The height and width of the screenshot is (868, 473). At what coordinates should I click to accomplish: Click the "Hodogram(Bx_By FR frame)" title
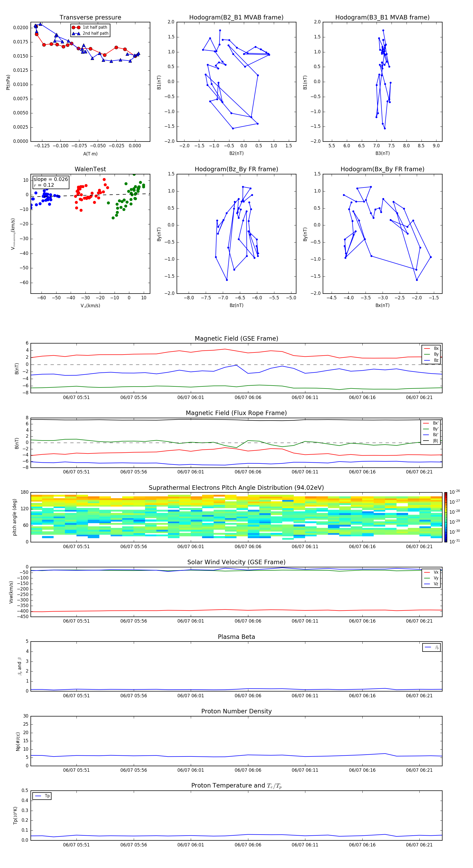click(x=382, y=169)
